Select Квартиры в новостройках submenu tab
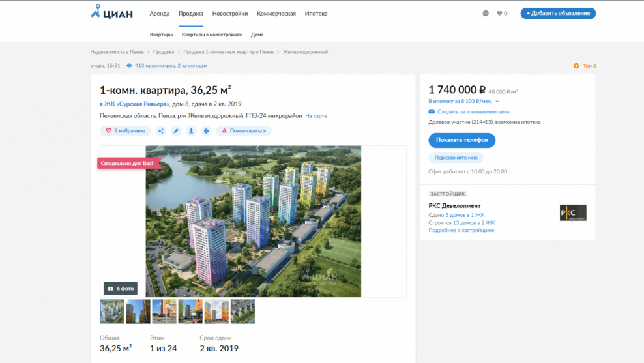Screen dimensions: 644x363 [x=212, y=35]
